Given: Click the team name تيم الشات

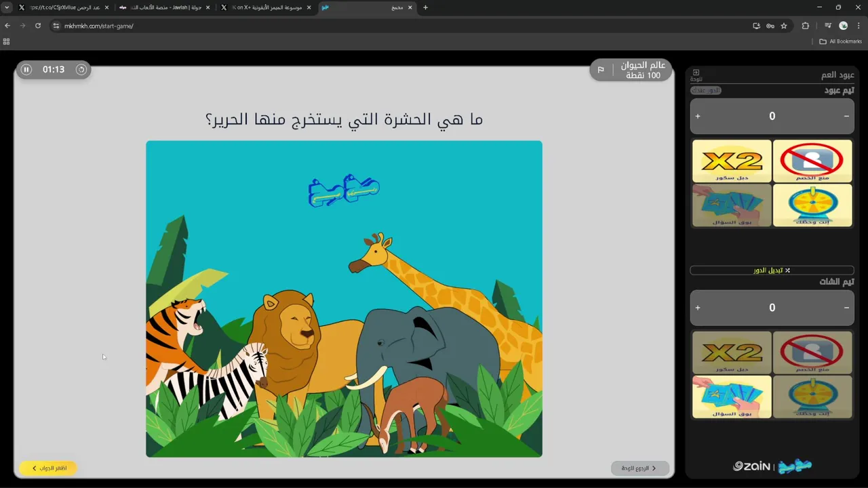Looking at the screenshot, I should coord(837,281).
